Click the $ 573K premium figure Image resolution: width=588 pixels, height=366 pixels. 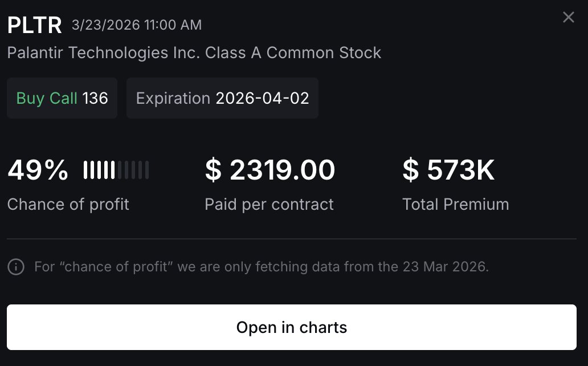tap(449, 170)
